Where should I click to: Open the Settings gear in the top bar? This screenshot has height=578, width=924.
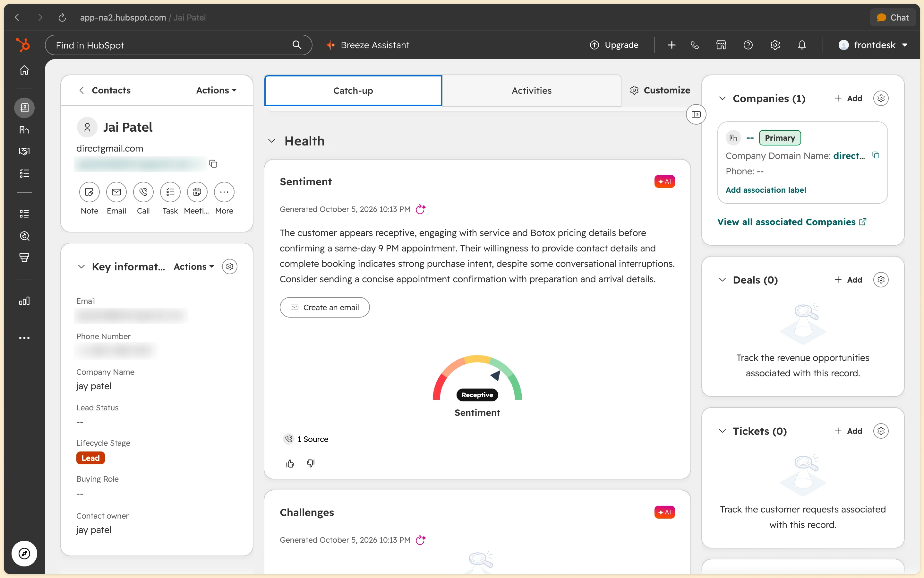pyautogui.click(x=775, y=45)
